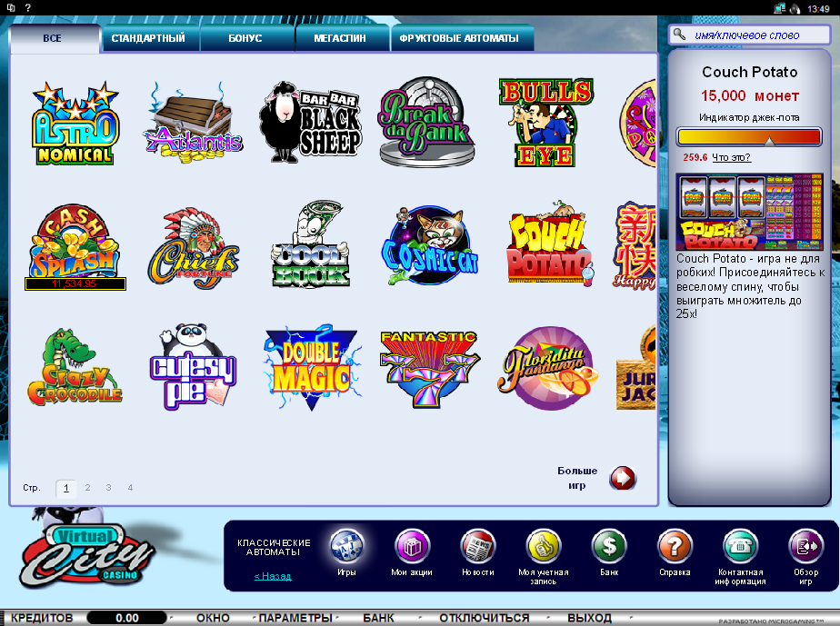Open Floridita Fandango game
The image size is (840, 626).
pos(548,369)
